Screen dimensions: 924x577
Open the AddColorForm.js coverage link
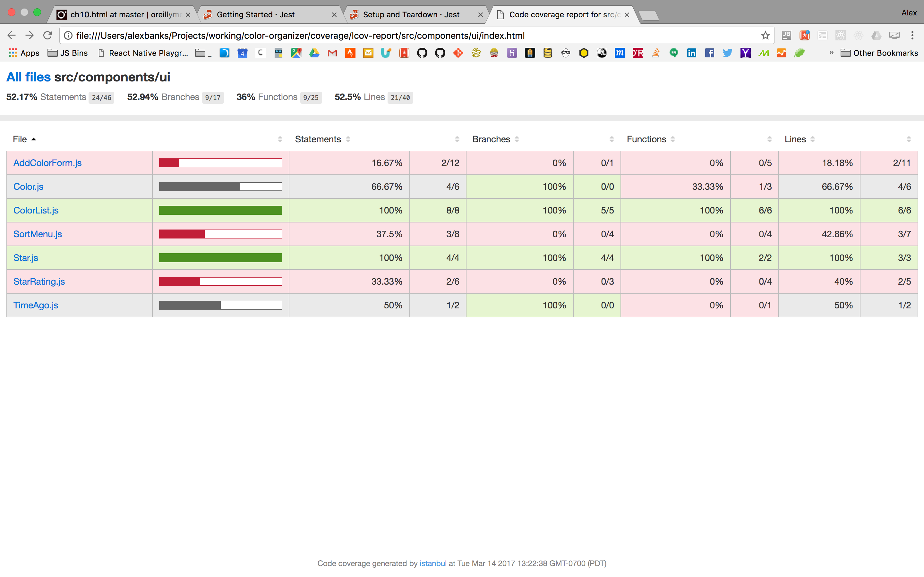tap(47, 163)
